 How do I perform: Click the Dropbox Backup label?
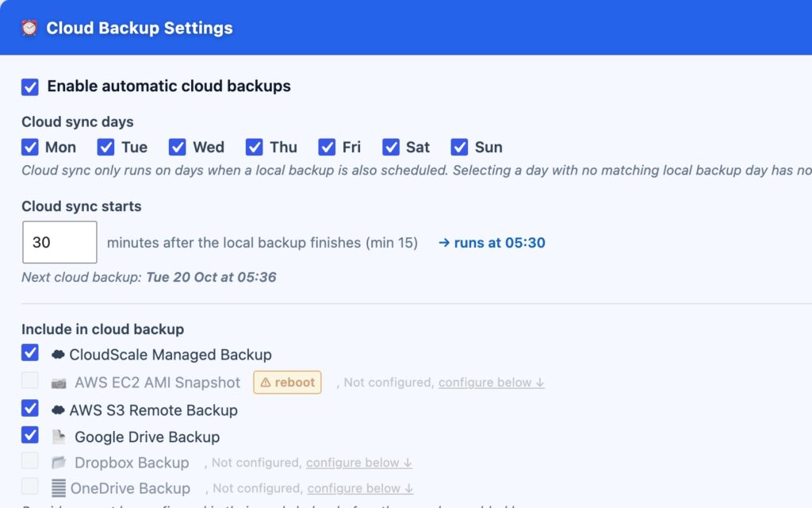[x=132, y=463]
